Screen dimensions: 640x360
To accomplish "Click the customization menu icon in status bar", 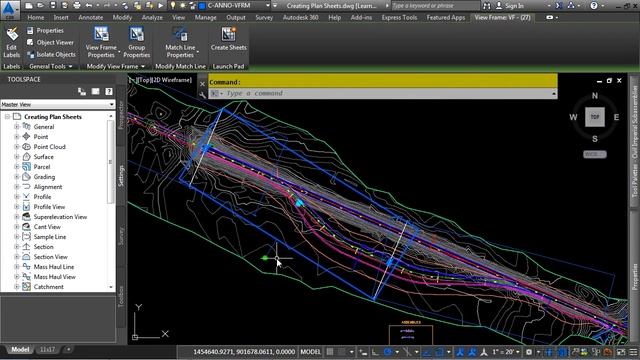I will coord(633,352).
